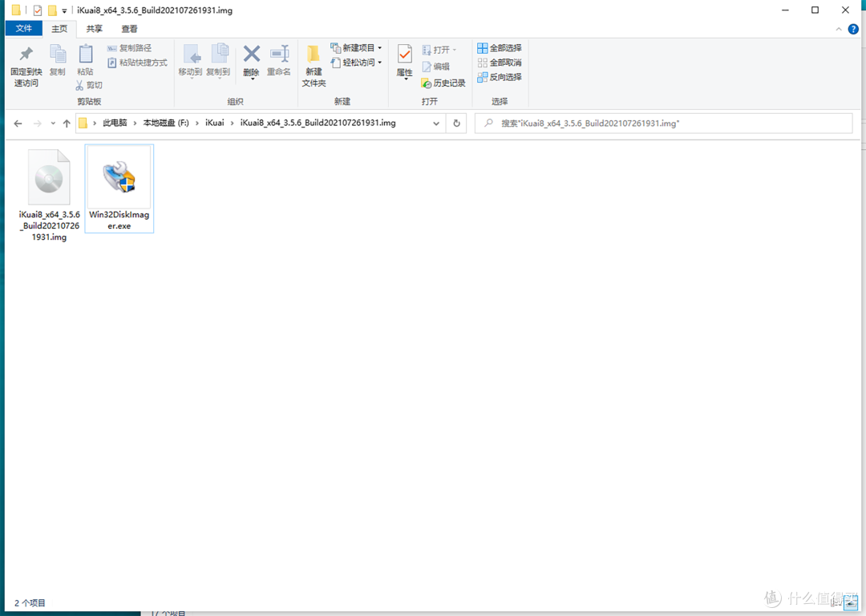The width and height of the screenshot is (866, 616).
Task: Create a New folder
Action: [314, 66]
